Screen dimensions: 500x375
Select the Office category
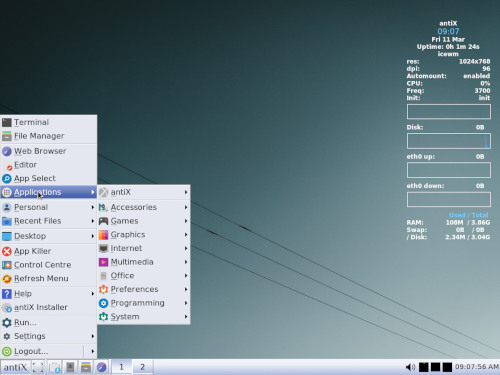(x=144, y=276)
